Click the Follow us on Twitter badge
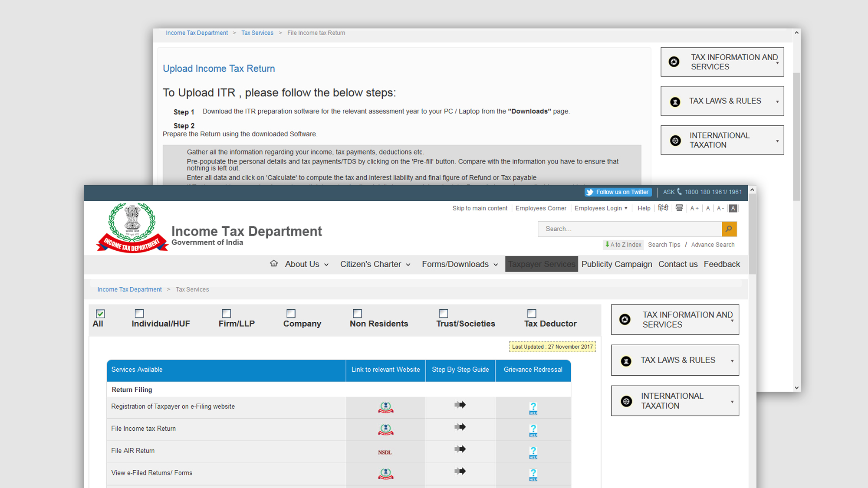 (x=618, y=192)
